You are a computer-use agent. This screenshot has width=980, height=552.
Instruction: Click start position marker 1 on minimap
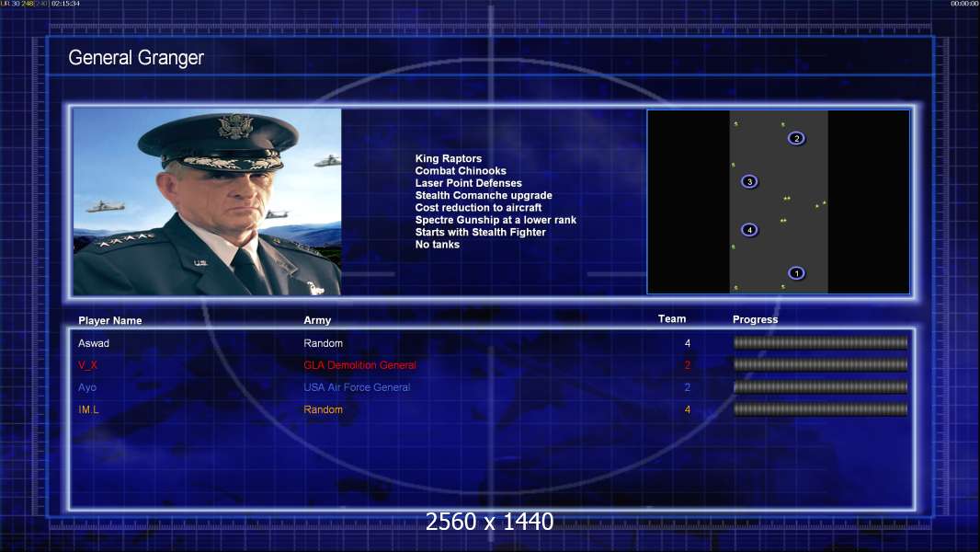click(796, 273)
